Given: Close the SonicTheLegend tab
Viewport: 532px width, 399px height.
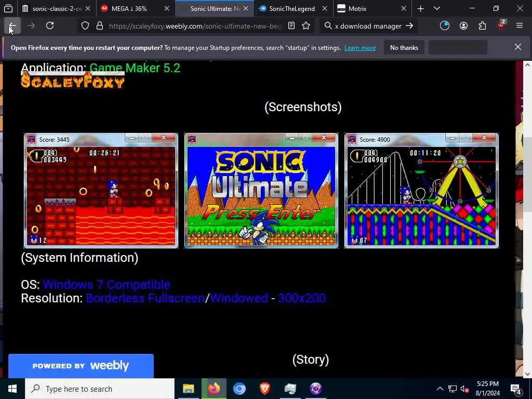Looking at the screenshot, I should [x=325, y=9].
